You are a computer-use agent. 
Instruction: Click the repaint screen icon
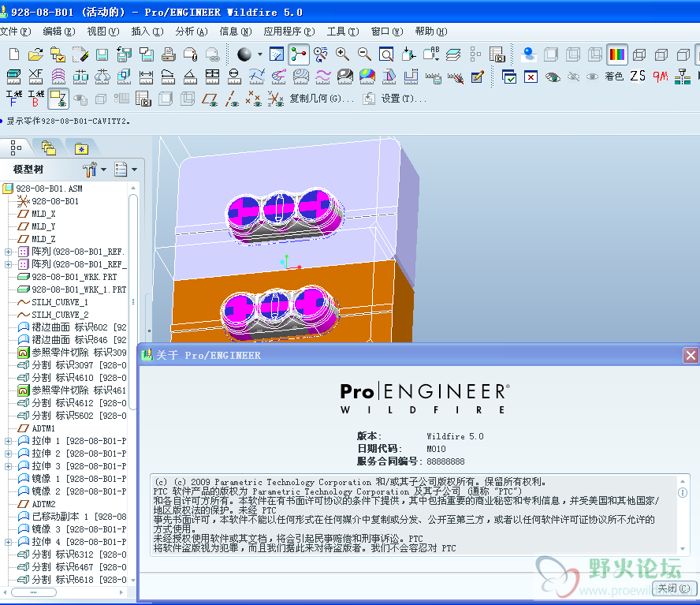pyautogui.click(x=277, y=54)
